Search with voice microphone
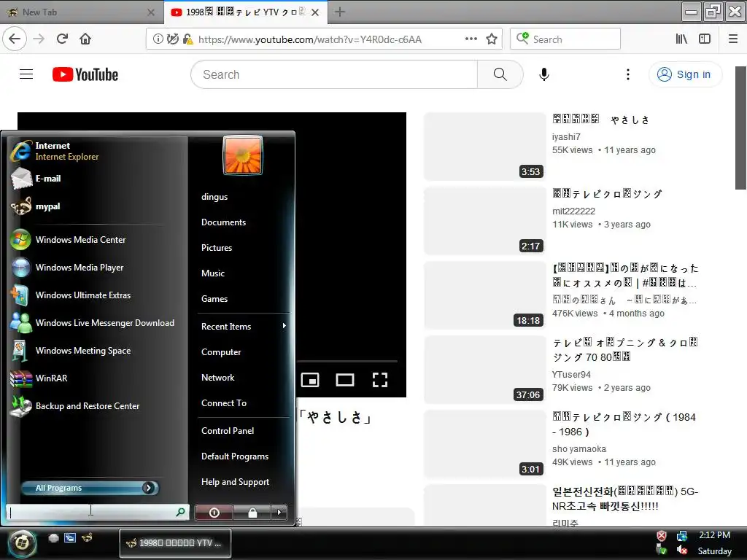 544,74
